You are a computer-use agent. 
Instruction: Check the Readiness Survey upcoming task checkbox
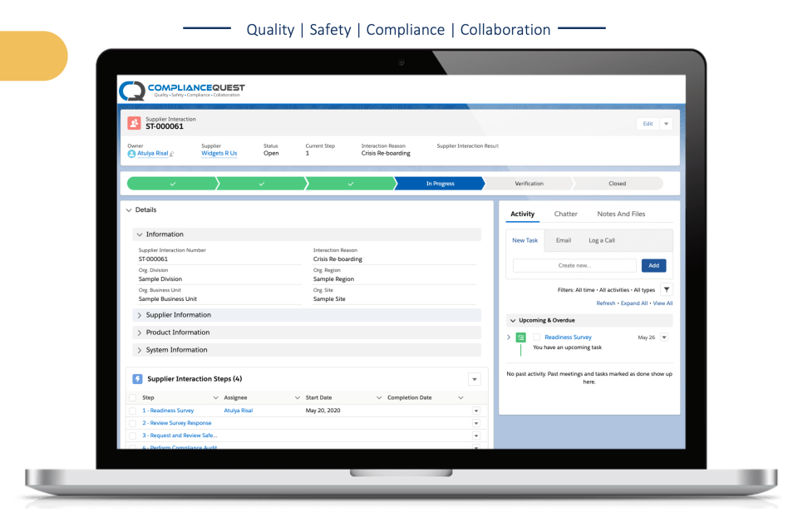536,337
